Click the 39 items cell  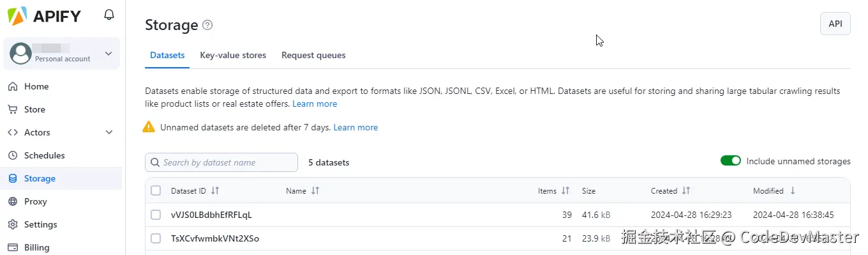point(567,215)
